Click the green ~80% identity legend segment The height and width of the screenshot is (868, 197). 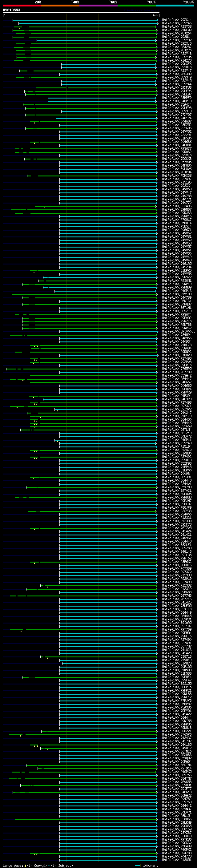(x=137, y=6)
